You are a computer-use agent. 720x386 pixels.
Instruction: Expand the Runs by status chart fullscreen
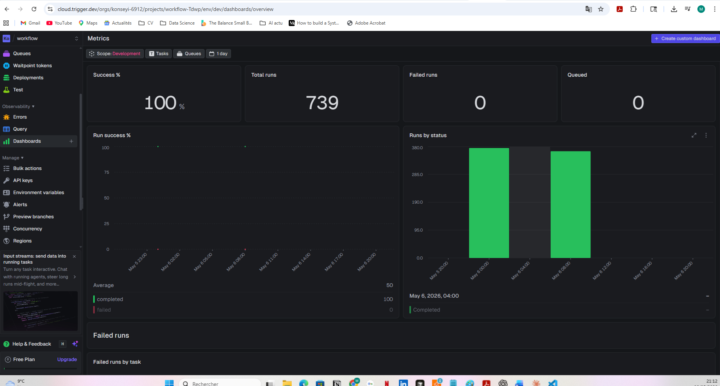[x=694, y=135]
